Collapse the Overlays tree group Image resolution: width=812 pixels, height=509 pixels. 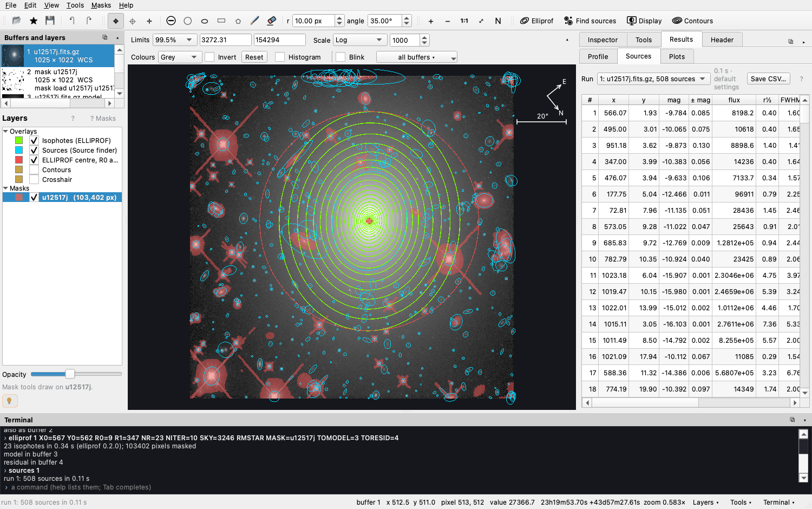[5, 131]
